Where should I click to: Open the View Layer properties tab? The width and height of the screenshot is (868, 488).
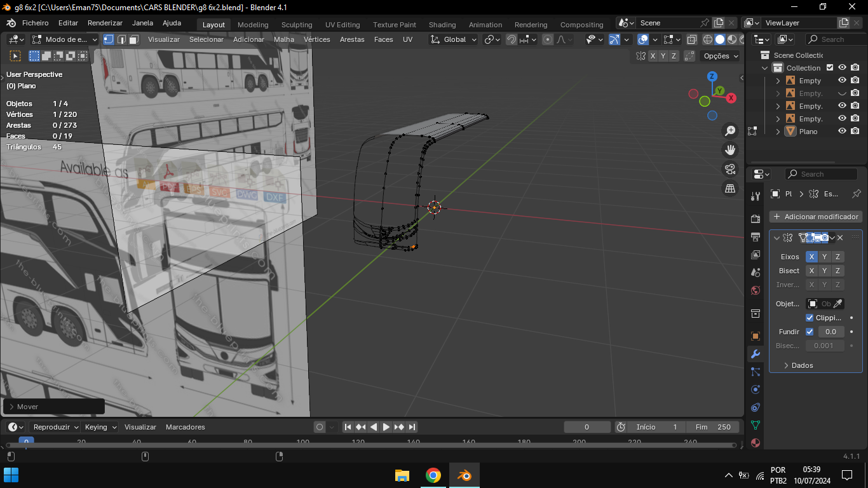click(x=756, y=255)
